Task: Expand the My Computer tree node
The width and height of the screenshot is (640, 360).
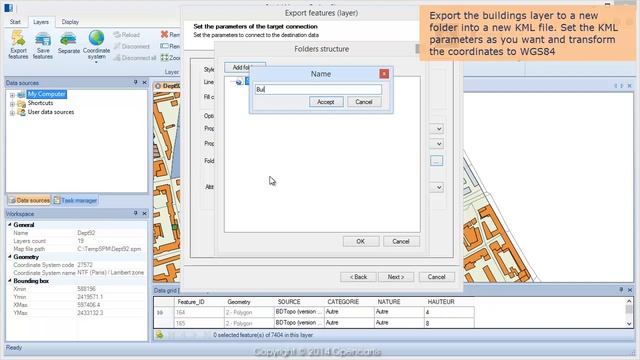Action: point(12,95)
